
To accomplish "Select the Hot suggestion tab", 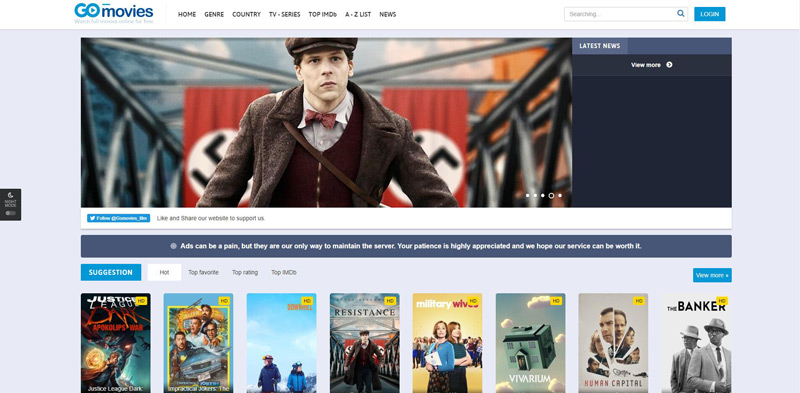I will 164,273.
